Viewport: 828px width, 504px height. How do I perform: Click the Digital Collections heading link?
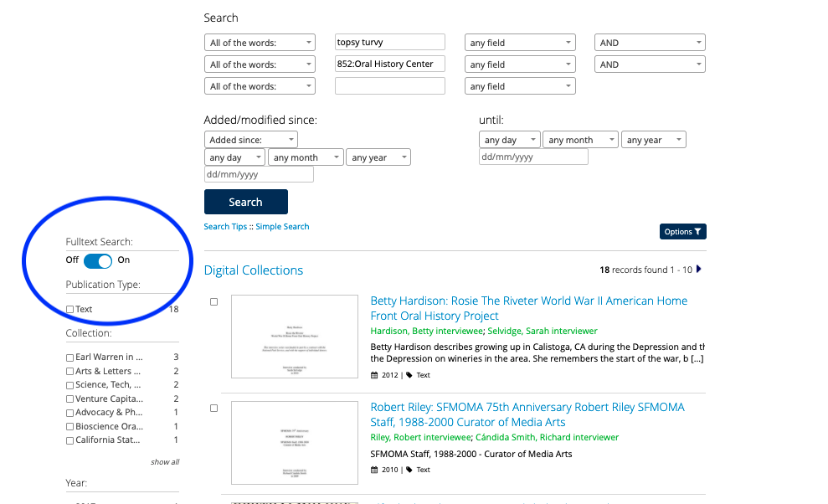(x=253, y=270)
